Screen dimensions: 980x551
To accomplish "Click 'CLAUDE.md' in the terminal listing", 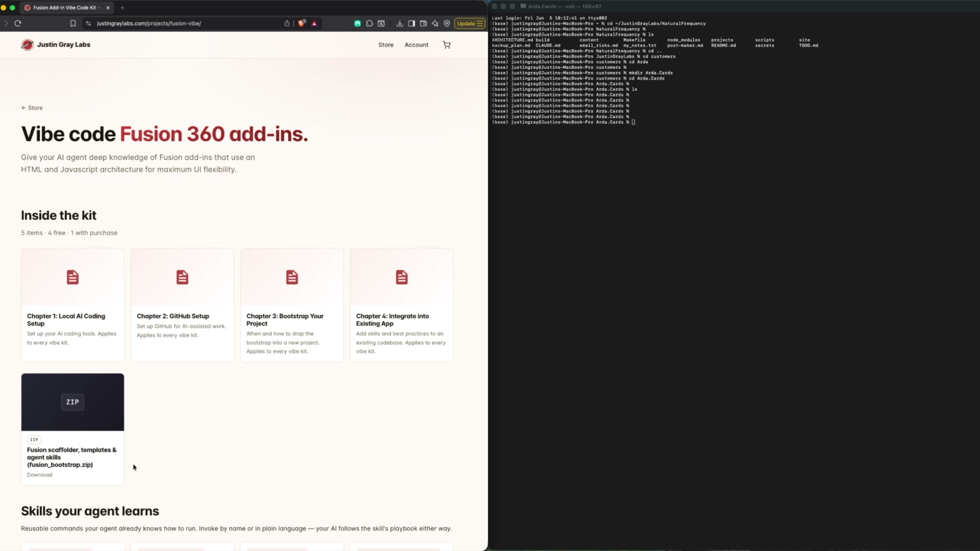I will [x=548, y=45].
